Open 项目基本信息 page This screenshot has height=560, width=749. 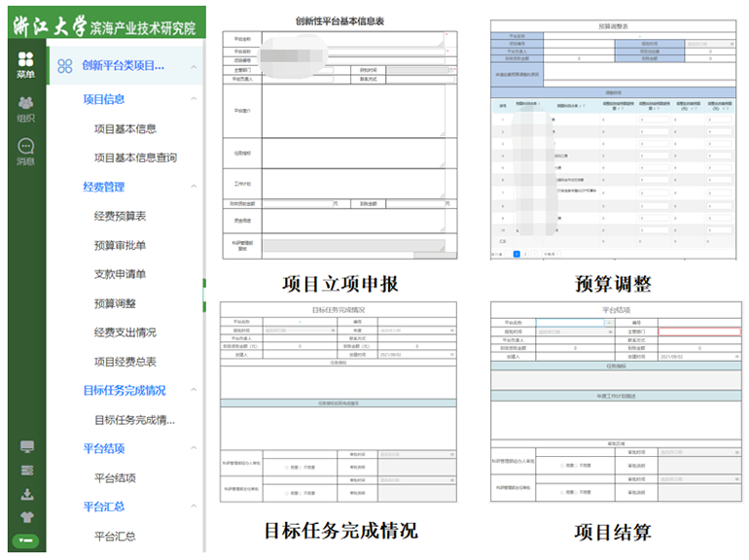(125, 129)
